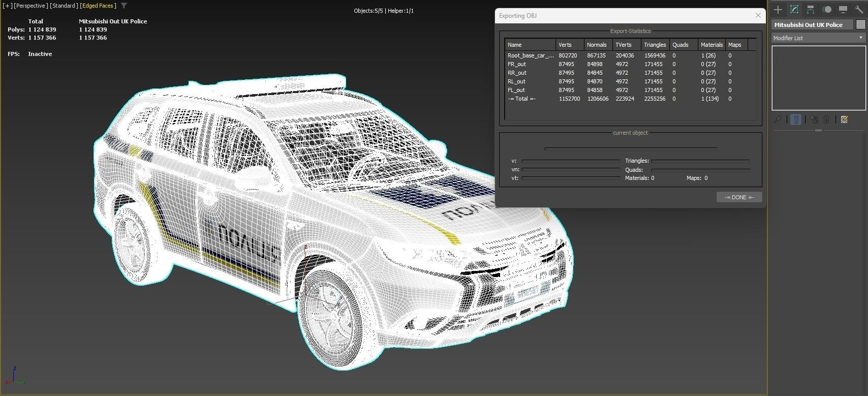Click the current object progress bar

click(x=631, y=149)
